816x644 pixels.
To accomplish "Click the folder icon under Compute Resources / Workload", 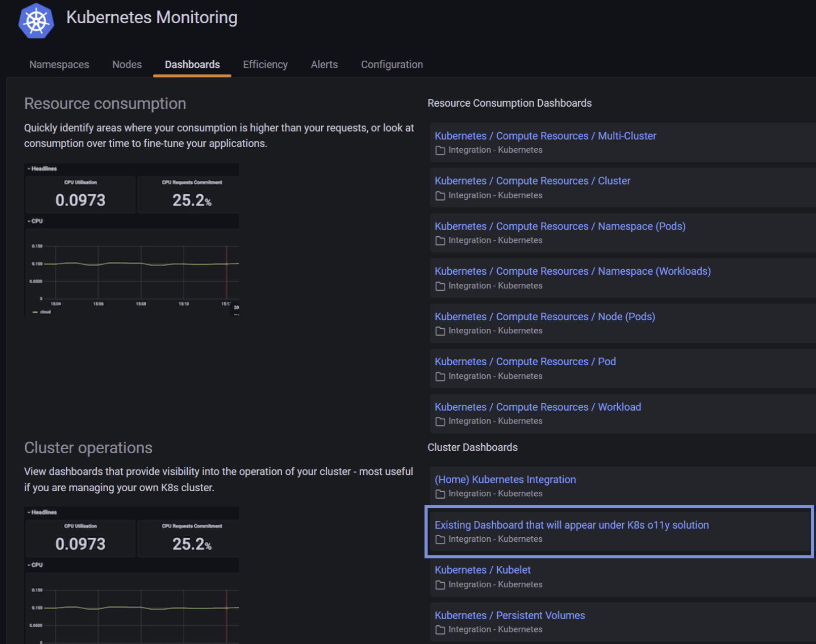I will pyautogui.click(x=440, y=421).
